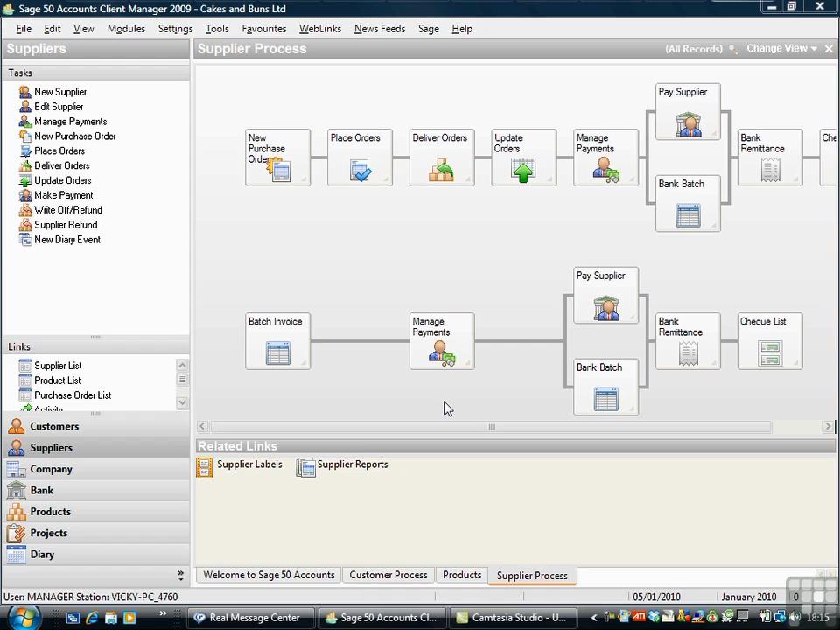This screenshot has width=840, height=630.
Task: Open the Bank module in navigation
Action: tap(42, 491)
